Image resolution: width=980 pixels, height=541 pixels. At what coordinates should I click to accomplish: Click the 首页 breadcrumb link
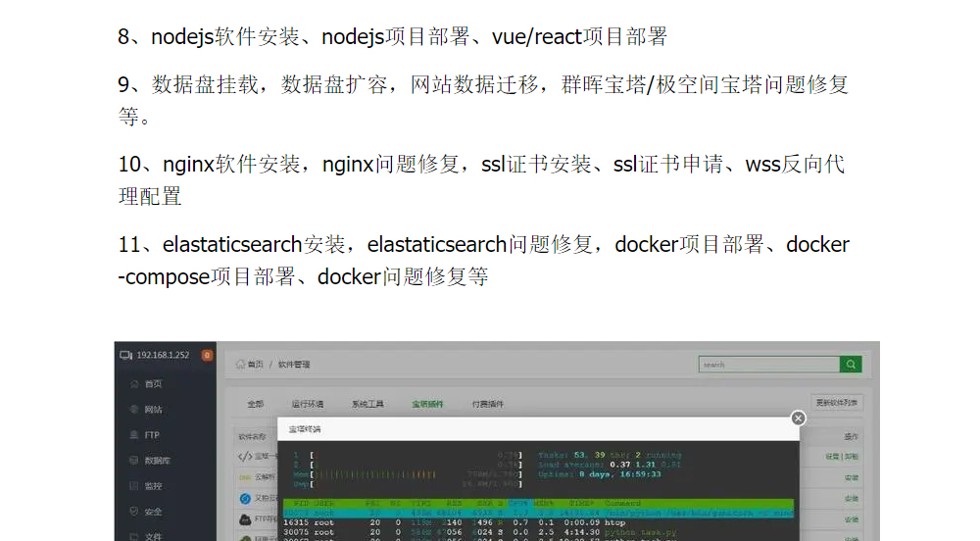[254, 365]
